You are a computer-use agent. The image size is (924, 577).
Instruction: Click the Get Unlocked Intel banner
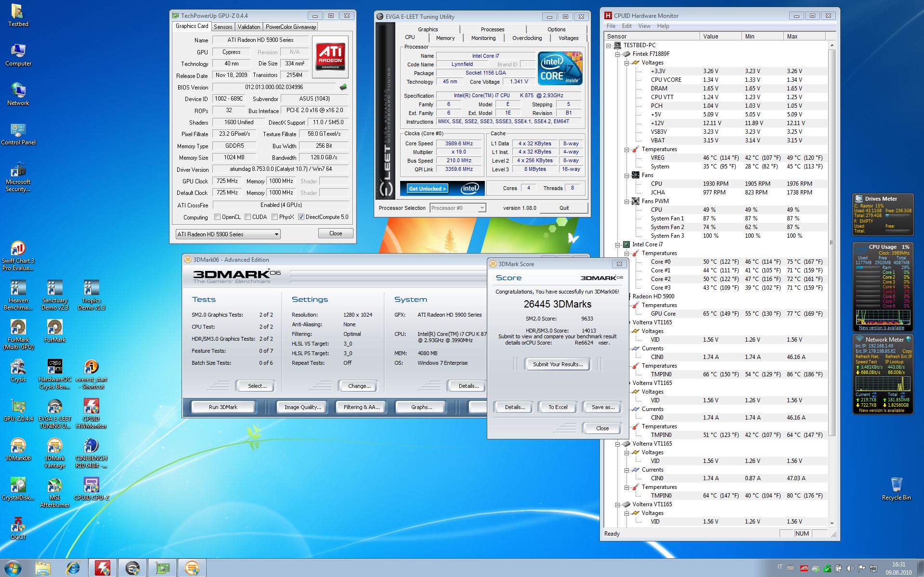(442, 188)
